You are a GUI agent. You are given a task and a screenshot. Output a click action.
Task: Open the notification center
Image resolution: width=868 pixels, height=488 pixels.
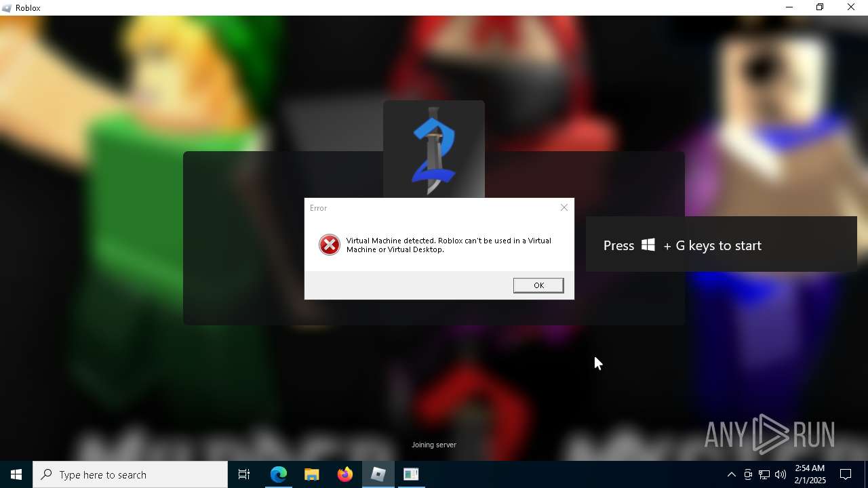tap(846, 474)
